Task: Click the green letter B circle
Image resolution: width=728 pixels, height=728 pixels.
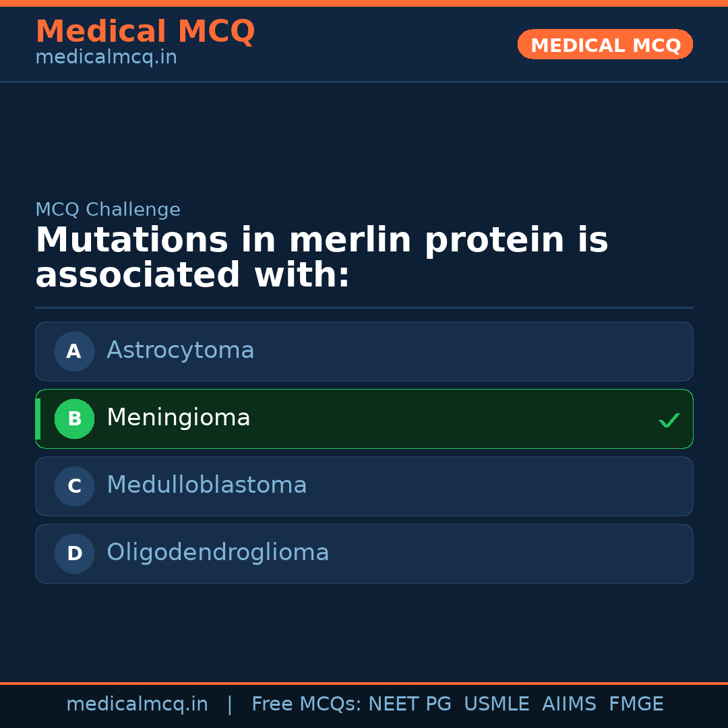Action: click(x=74, y=419)
